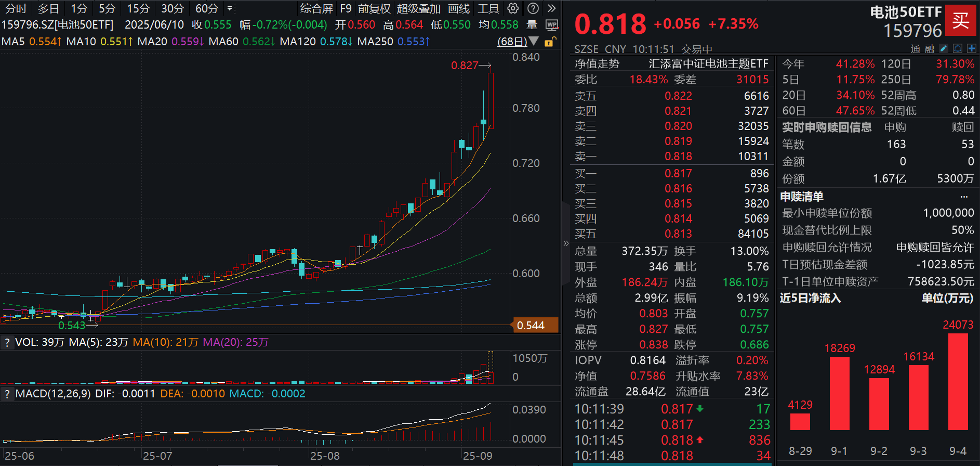Expand more toolbar options double chevron
The image size is (980, 466).
coord(552,8)
